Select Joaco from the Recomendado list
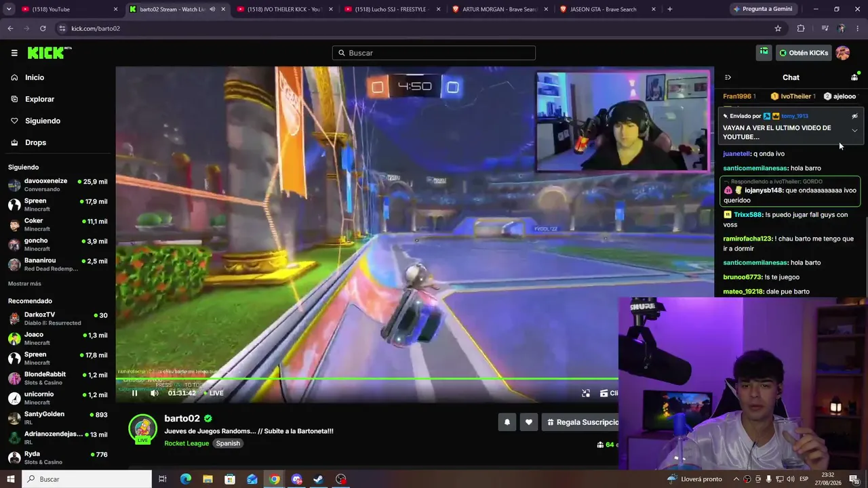Image resolution: width=868 pixels, height=488 pixels. pyautogui.click(x=58, y=338)
